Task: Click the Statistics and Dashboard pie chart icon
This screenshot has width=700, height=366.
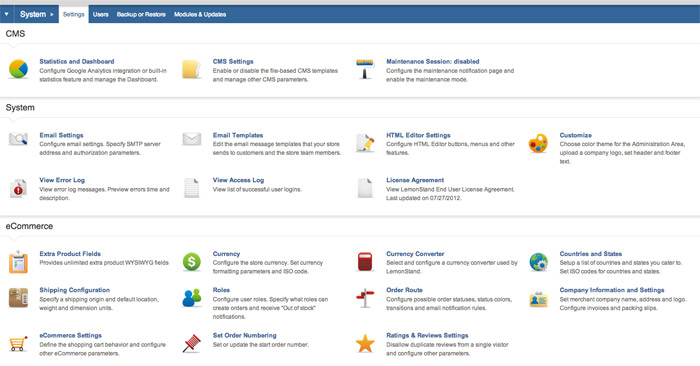Action: click(x=18, y=69)
